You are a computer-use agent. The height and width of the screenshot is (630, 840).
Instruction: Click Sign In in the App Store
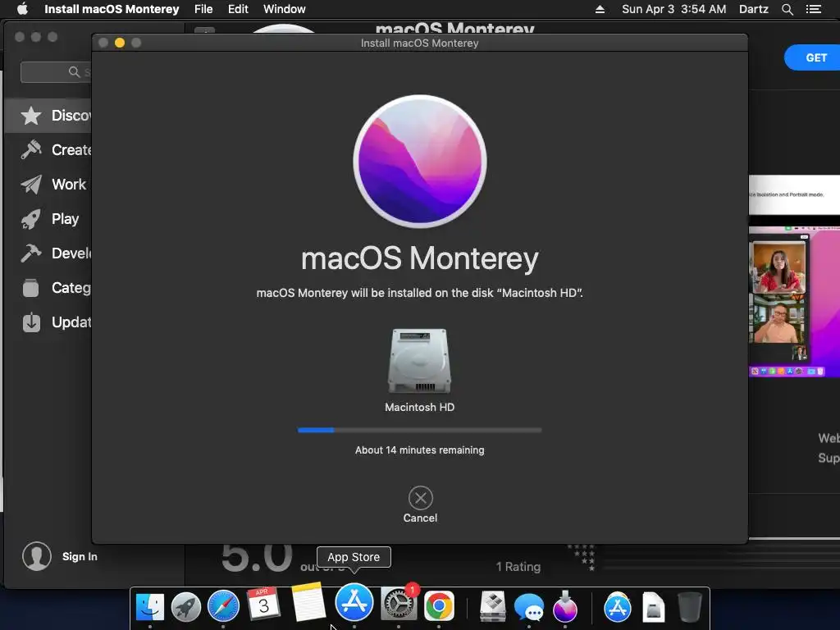coord(80,557)
